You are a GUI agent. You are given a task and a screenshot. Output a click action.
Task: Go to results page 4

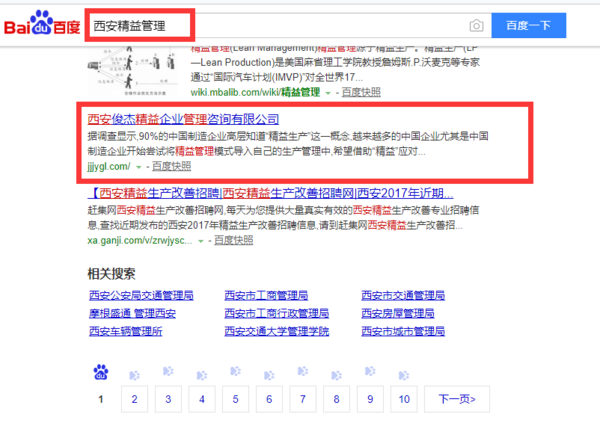click(x=202, y=399)
